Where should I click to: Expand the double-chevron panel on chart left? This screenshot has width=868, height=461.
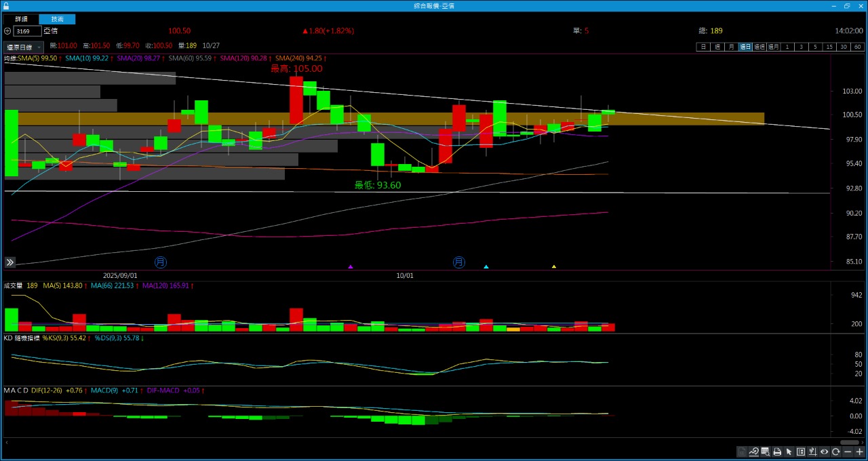tap(10, 262)
